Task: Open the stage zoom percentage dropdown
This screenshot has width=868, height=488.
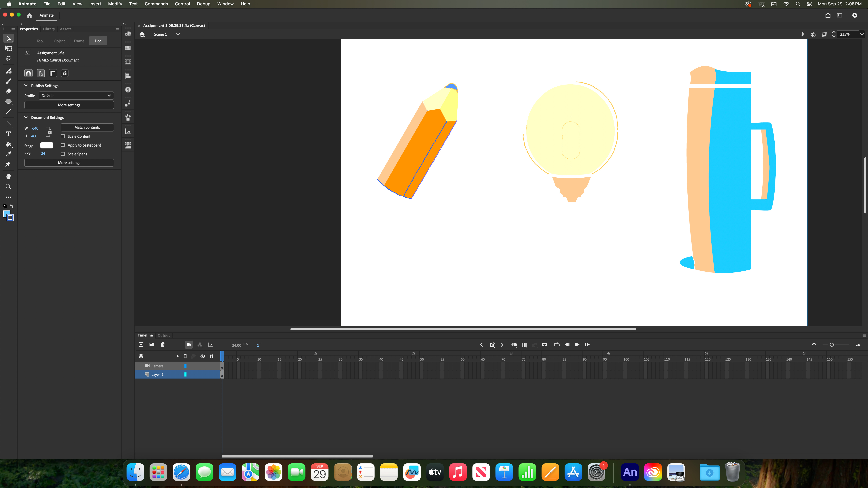Action: tap(862, 34)
